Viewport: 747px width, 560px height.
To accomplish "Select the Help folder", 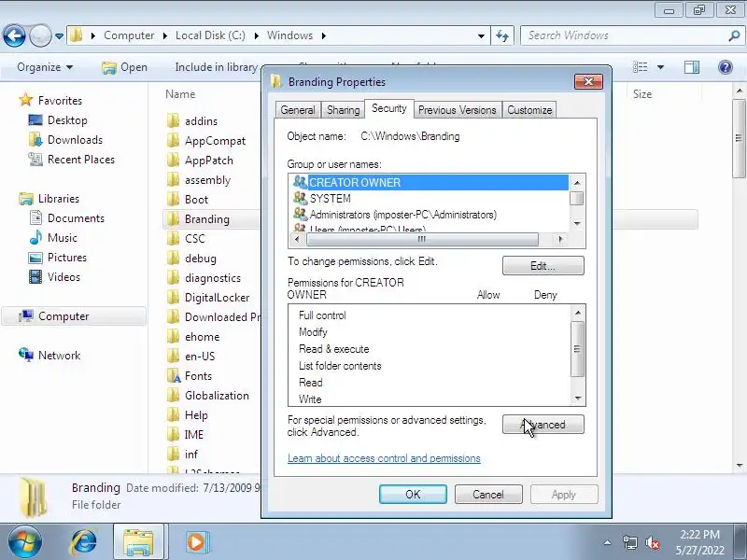I will [188, 414].
